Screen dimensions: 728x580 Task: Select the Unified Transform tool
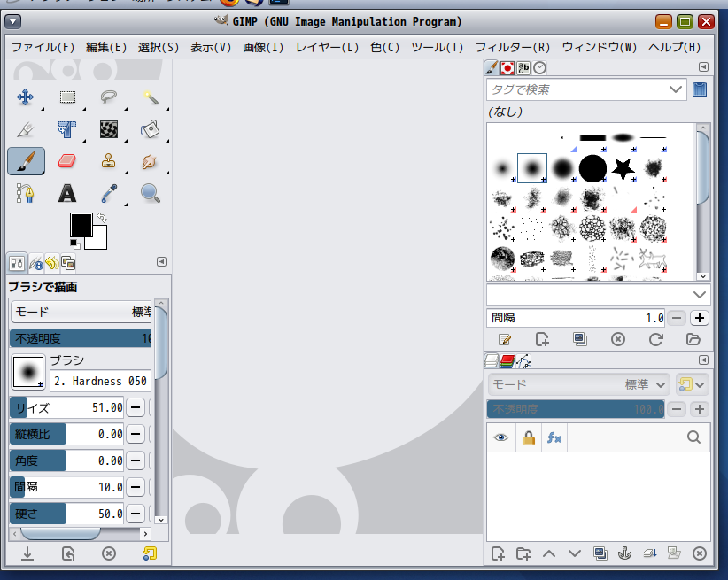pos(67,129)
